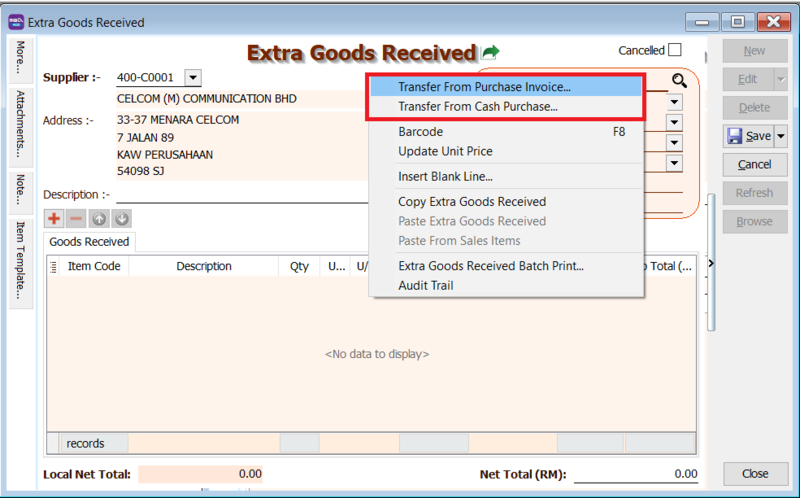Screen dimensions: 800x498
Task: Open the Supplier code dropdown
Action: coord(193,78)
